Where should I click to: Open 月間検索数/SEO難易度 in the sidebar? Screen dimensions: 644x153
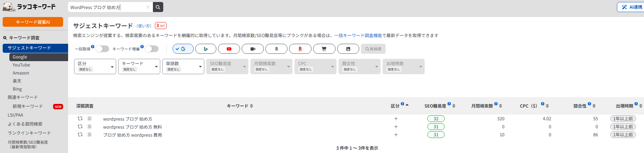pyautogui.click(x=28, y=144)
